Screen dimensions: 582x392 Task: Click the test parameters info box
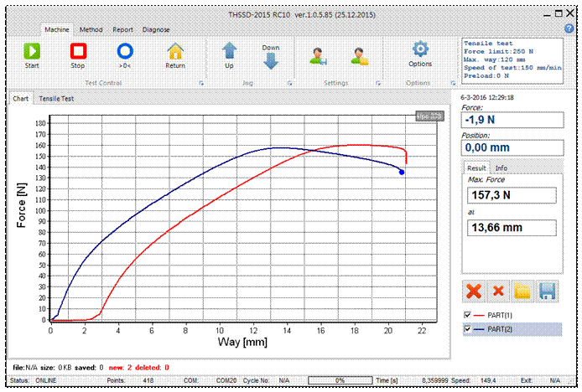click(x=512, y=60)
